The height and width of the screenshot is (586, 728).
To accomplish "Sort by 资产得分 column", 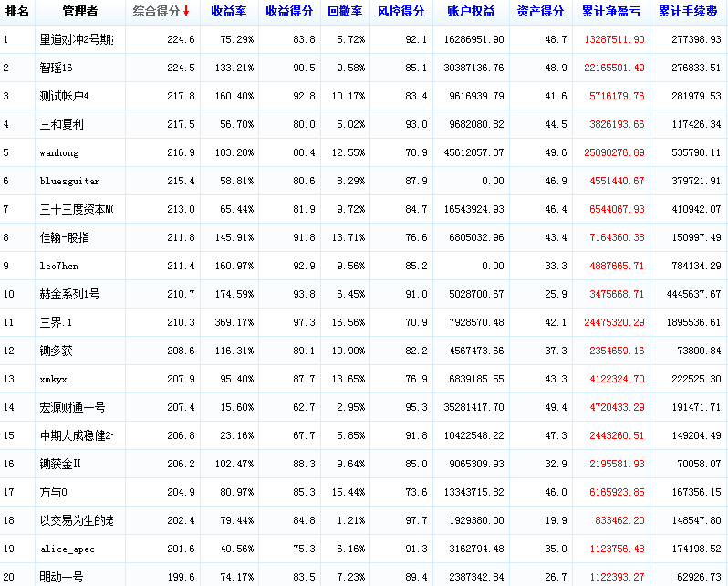I will point(541,12).
